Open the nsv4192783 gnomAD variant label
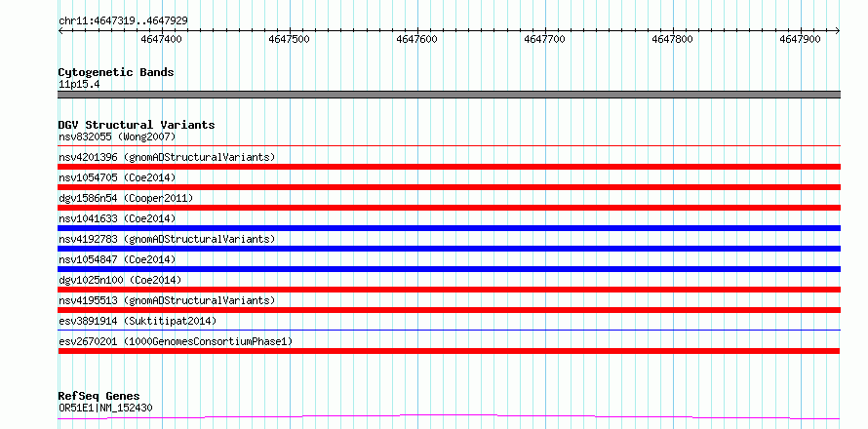The width and height of the screenshot is (868, 429). click(x=167, y=239)
